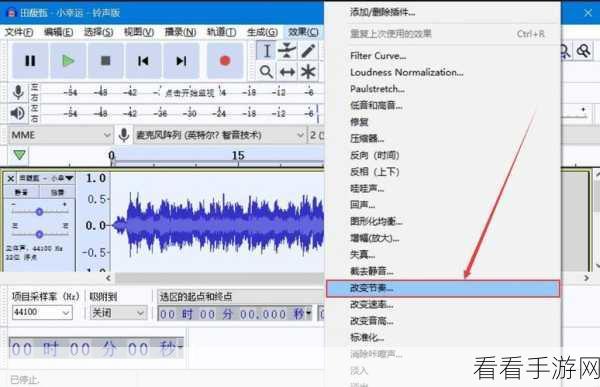Screen dimensions: 600x387
Task: Select the Zoom magnifier tool
Action: click(x=267, y=72)
